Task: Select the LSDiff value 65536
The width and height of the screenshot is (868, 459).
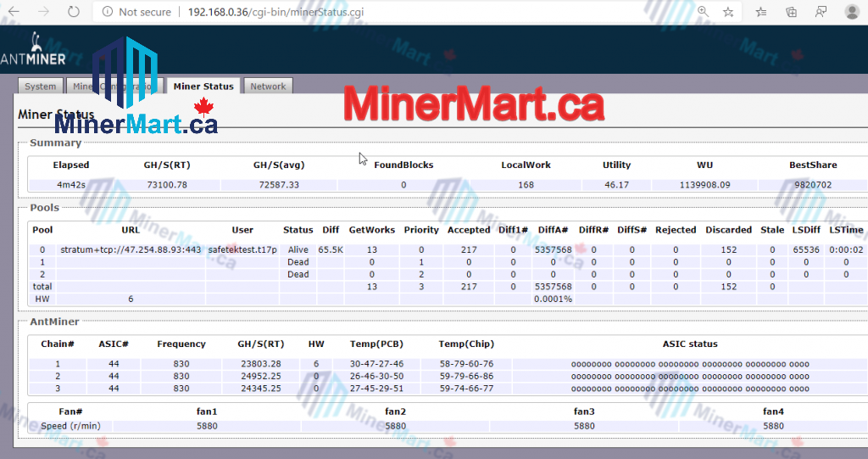Action: click(806, 249)
